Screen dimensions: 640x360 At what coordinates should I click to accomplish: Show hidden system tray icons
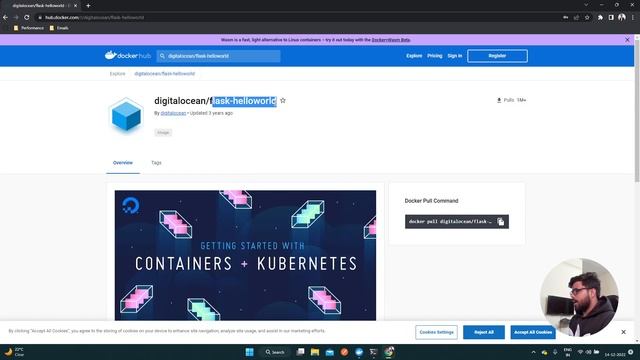point(533,352)
